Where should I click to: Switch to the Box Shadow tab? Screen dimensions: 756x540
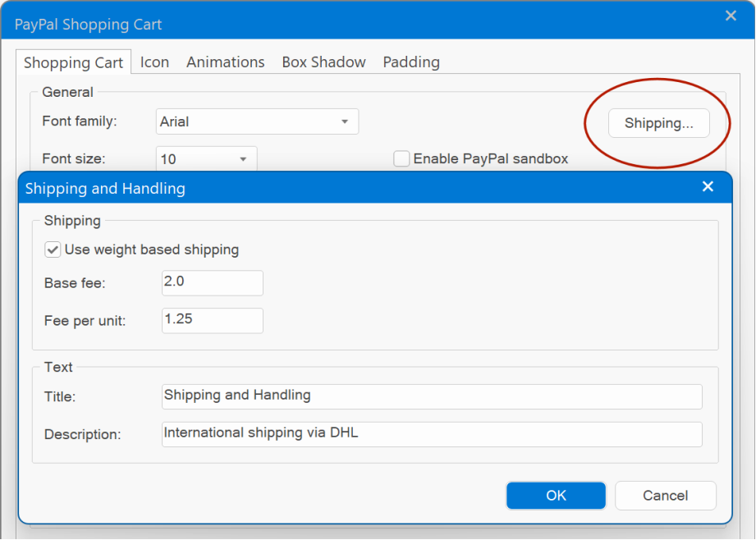pos(323,62)
